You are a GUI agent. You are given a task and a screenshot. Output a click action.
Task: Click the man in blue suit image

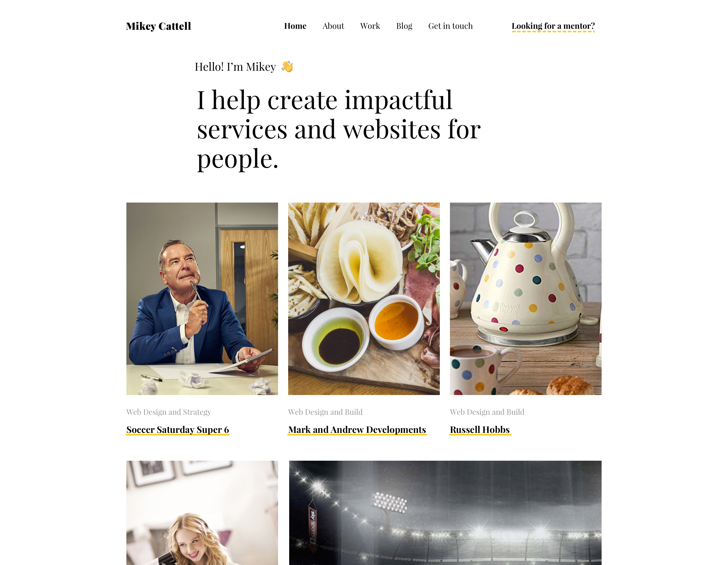click(x=202, y=299)
